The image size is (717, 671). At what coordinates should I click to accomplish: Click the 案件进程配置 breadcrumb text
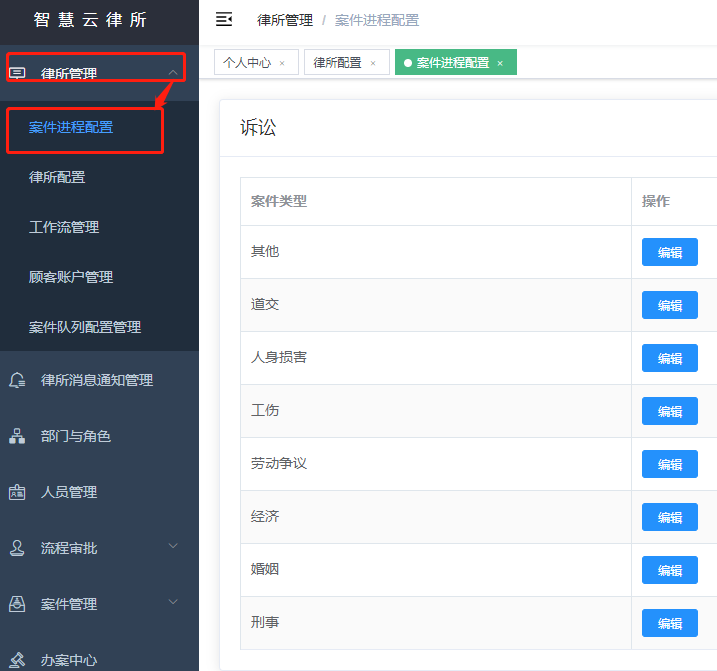click(377, 20)
